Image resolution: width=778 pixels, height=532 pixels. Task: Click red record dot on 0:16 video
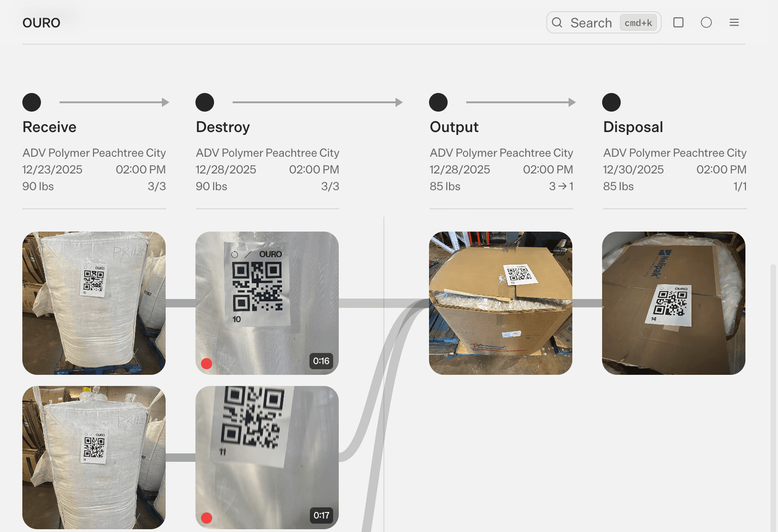207,364
